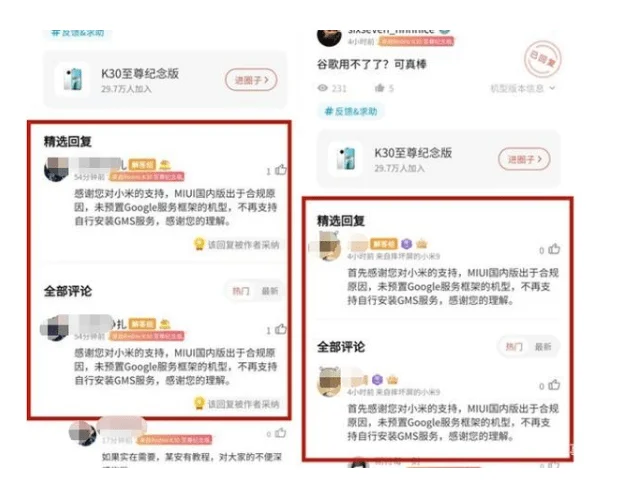The image size is (639, 490).
Task: Open post author's avatar at top right
Action: click(329, 37)
